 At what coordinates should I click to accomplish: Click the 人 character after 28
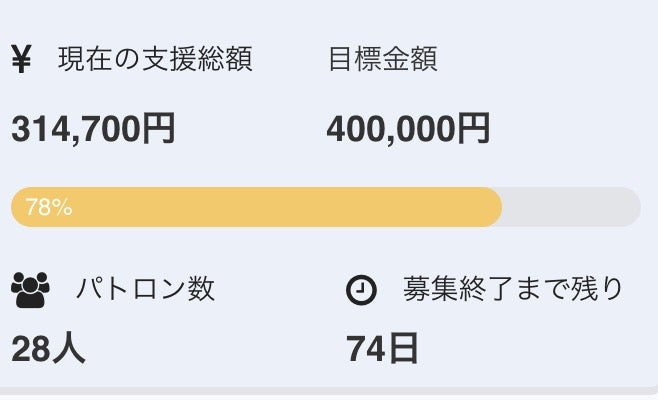coord(70,349)
